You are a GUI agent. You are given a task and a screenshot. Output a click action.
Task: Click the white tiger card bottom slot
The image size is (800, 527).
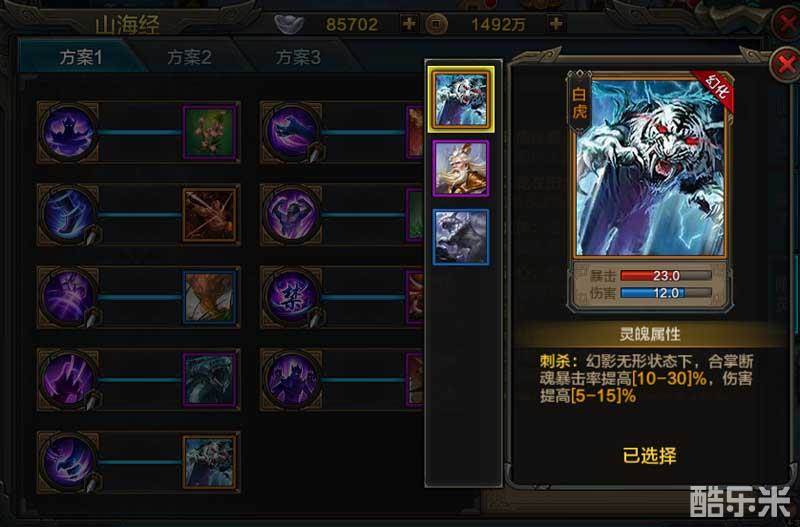coord(210,462)
